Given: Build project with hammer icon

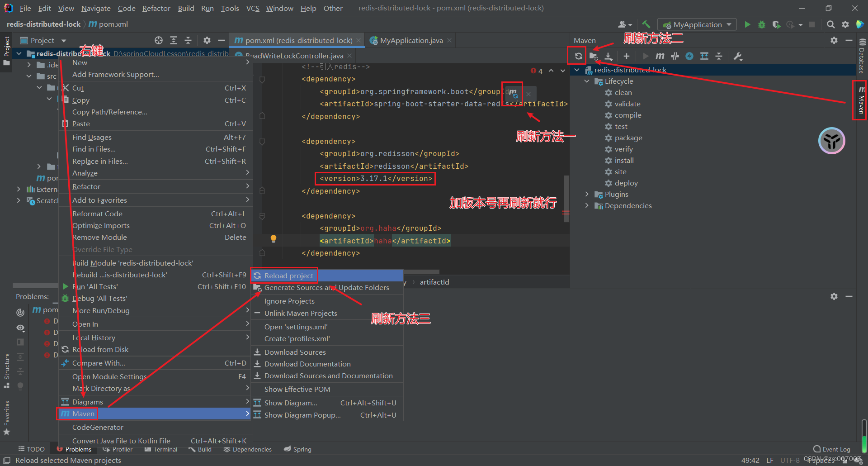Looking at the screenshot, I should [646, 24].
